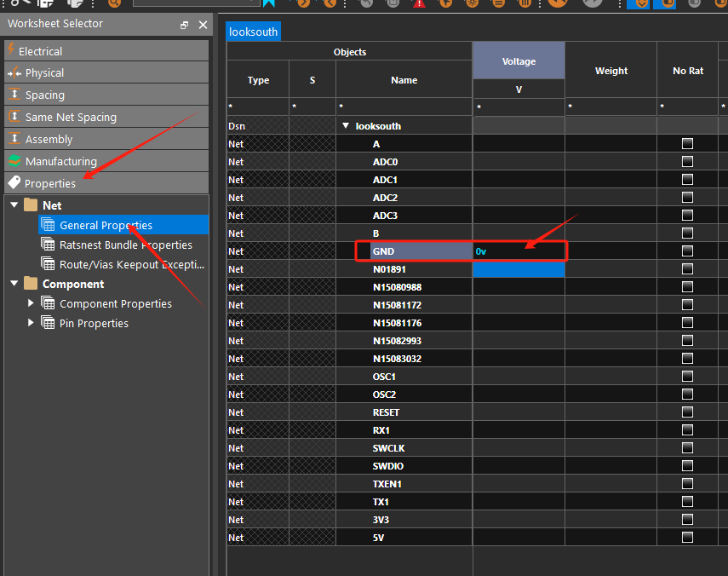Open the Assembly worksheet section
This screenshot has width=728, height=576.
click(x=106, y=139)
